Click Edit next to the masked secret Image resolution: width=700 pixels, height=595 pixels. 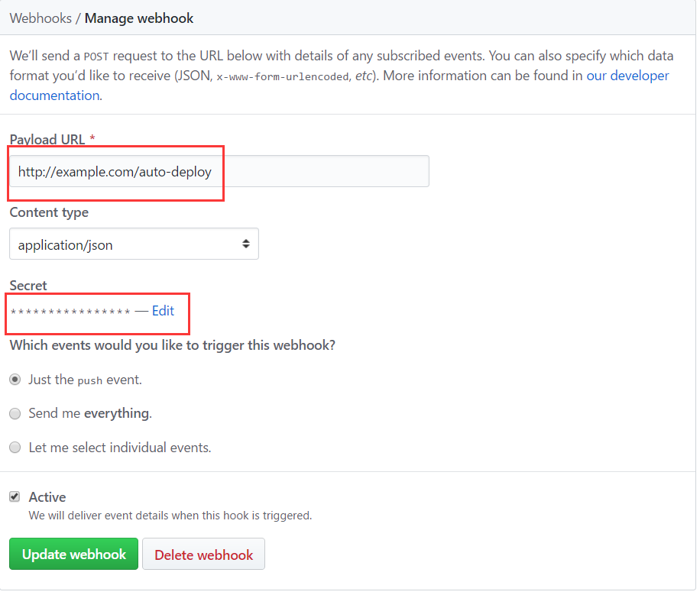coord(163,311)
